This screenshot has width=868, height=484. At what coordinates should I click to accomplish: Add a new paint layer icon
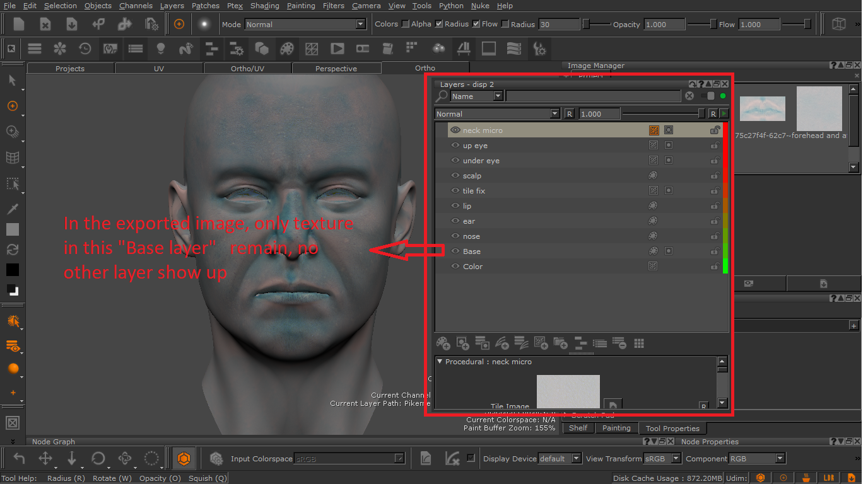pos(443,343)
